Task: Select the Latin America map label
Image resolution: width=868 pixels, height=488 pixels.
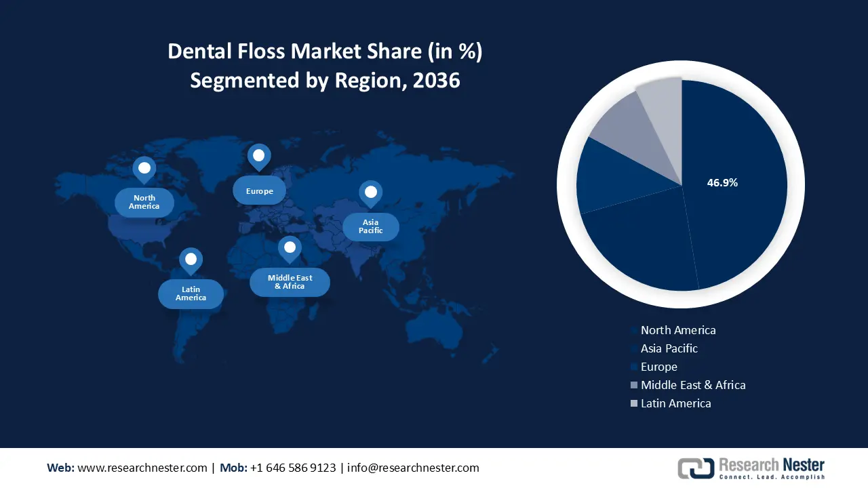Action: tap(191, 293)
